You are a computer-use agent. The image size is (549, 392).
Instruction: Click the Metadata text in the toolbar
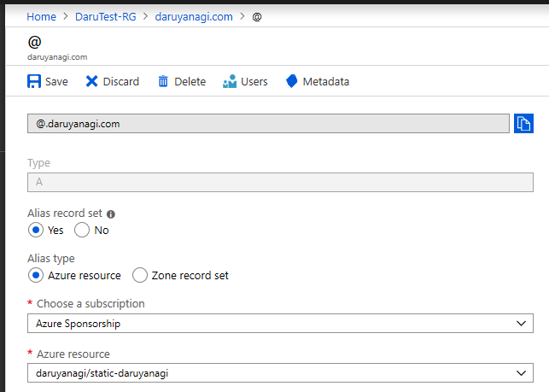(325, 82)
